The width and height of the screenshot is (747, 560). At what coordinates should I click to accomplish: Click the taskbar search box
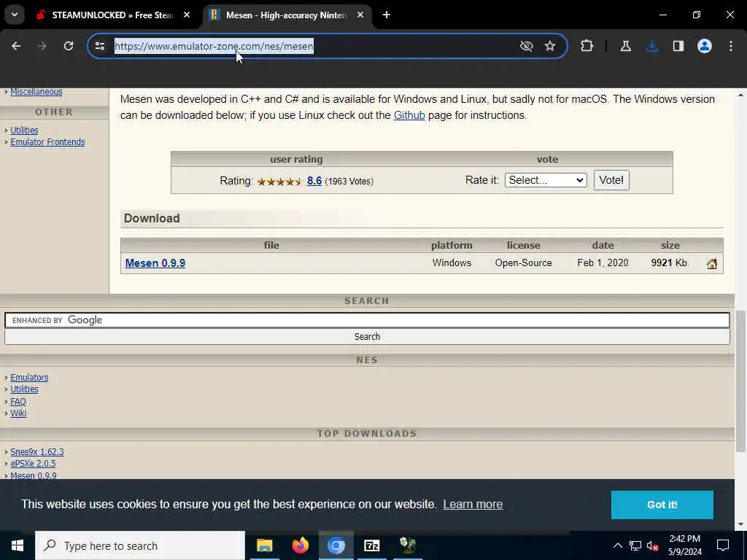[140, 545]
